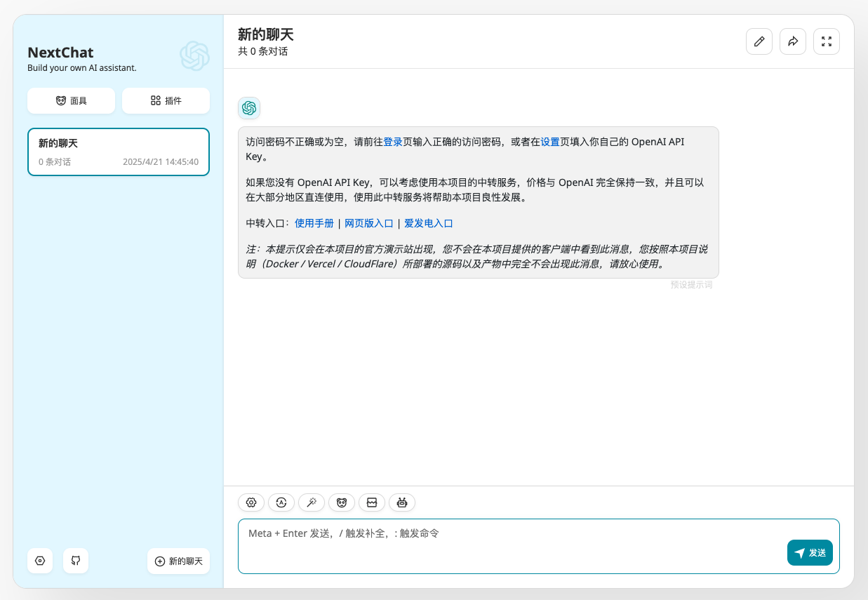This screenshot has width=868, height=600.
Task: Click the timestamp 2025/4/21 14:45:40
Action: coord(161,162)
